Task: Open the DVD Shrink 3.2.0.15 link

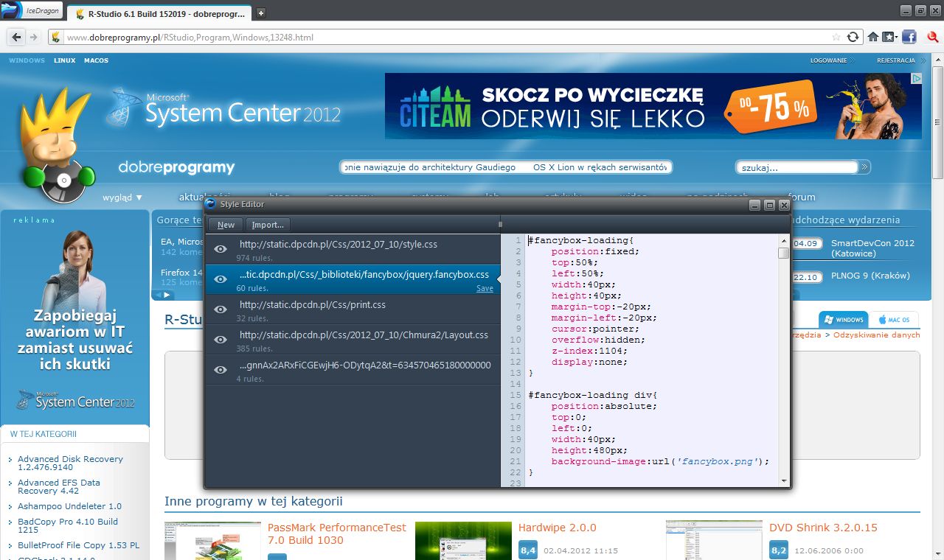Action: click(823, 528)
